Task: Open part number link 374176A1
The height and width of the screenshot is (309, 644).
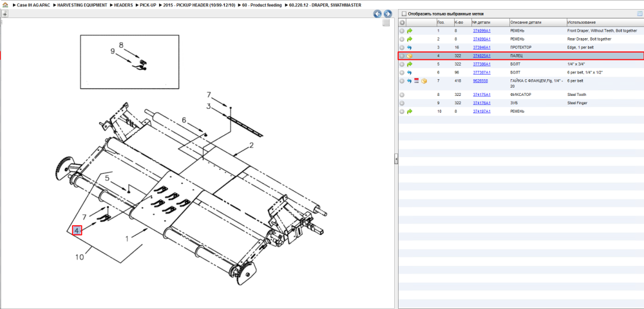Action: click(x=482, y=103)
